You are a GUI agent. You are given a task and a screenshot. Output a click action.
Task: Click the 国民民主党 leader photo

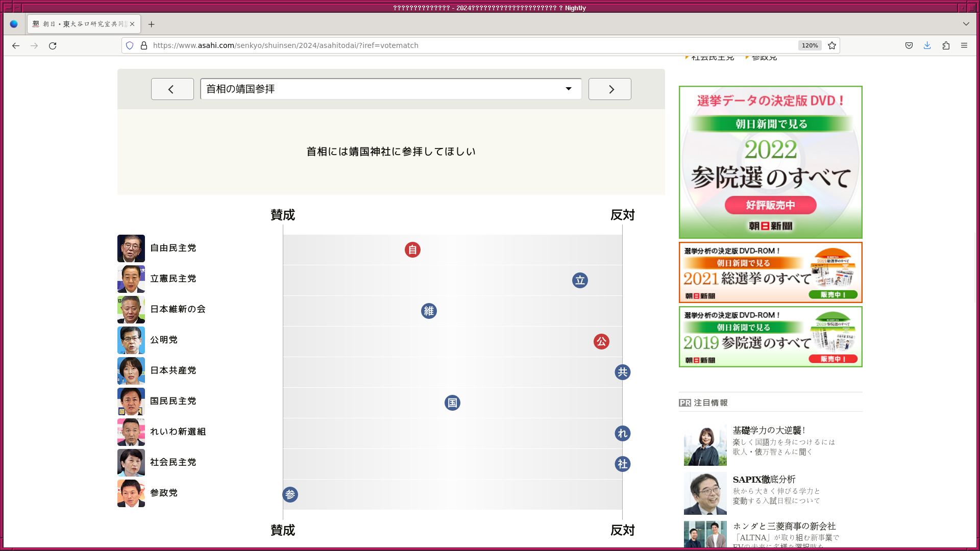[131, 402]
